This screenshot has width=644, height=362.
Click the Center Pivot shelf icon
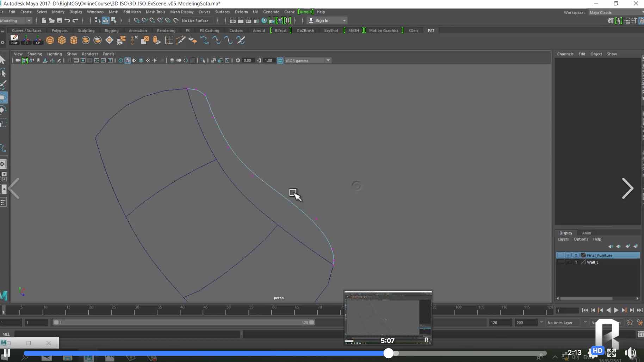coord(38,40)
